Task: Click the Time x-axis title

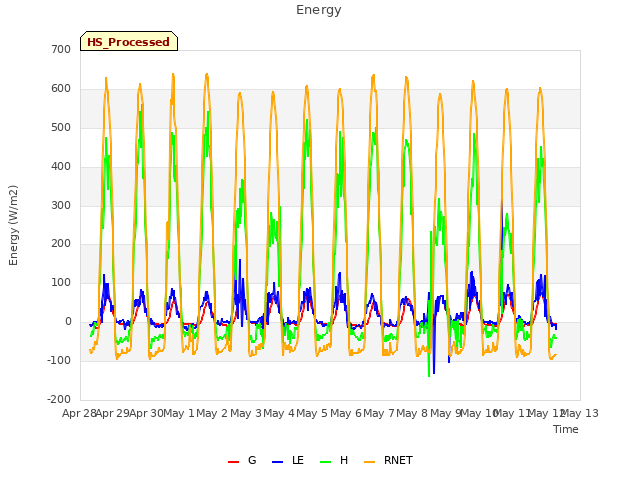Action: point(566,429)
